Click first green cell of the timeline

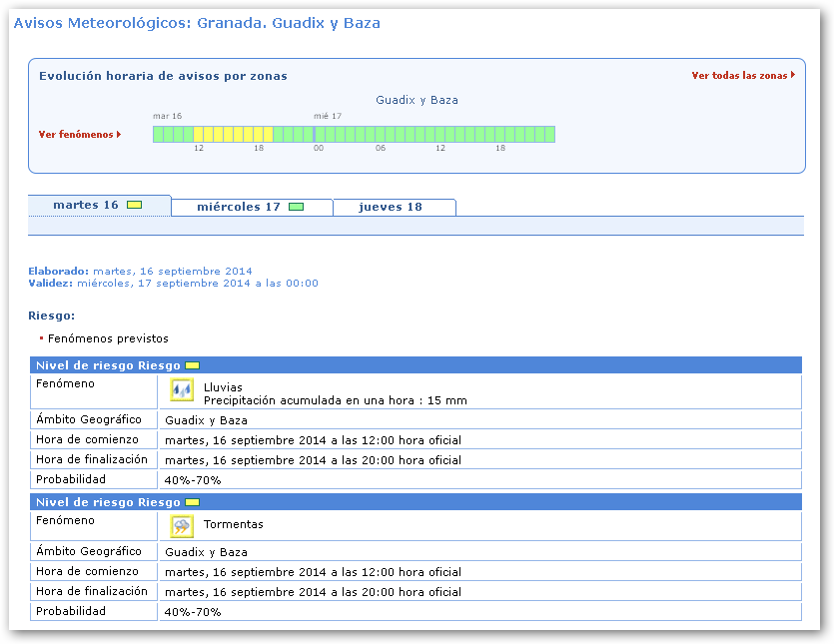tap(158, 135)
